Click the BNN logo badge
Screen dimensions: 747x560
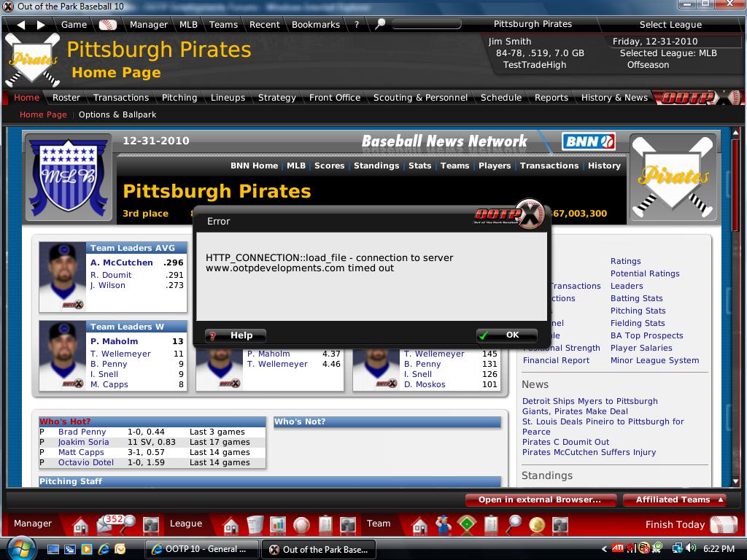point(589,141)
